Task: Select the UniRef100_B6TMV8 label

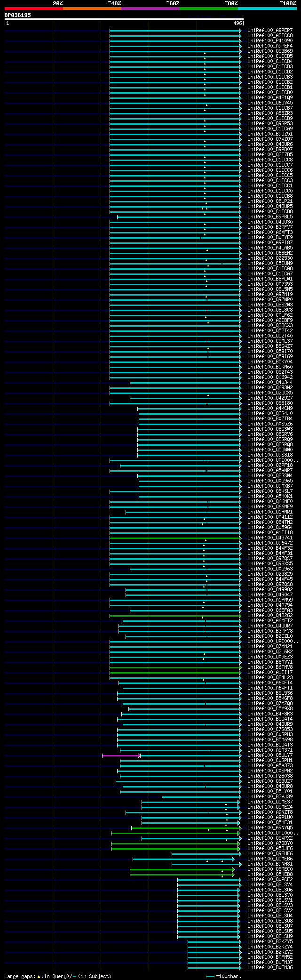Action: [x=270, y=667]
